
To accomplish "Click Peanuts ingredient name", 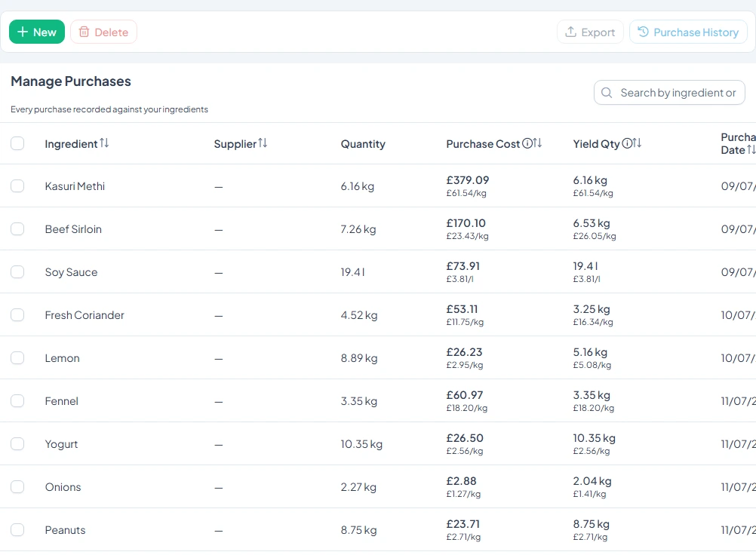I will point(65,529).
